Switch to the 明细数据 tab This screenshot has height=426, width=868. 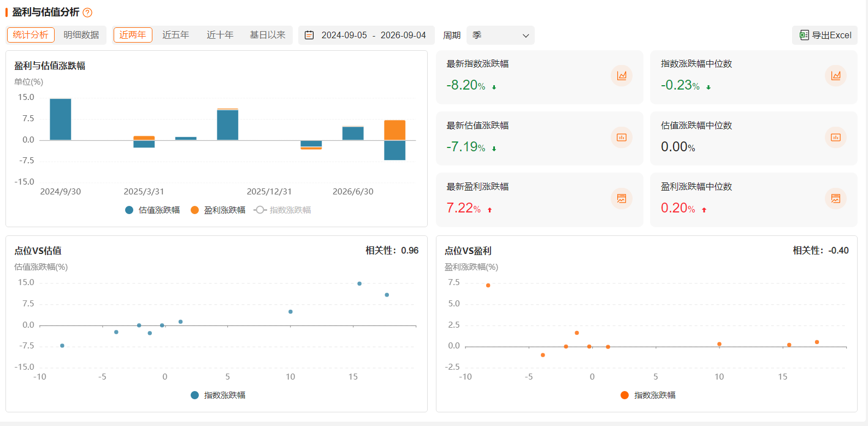(x=81, y=35)
